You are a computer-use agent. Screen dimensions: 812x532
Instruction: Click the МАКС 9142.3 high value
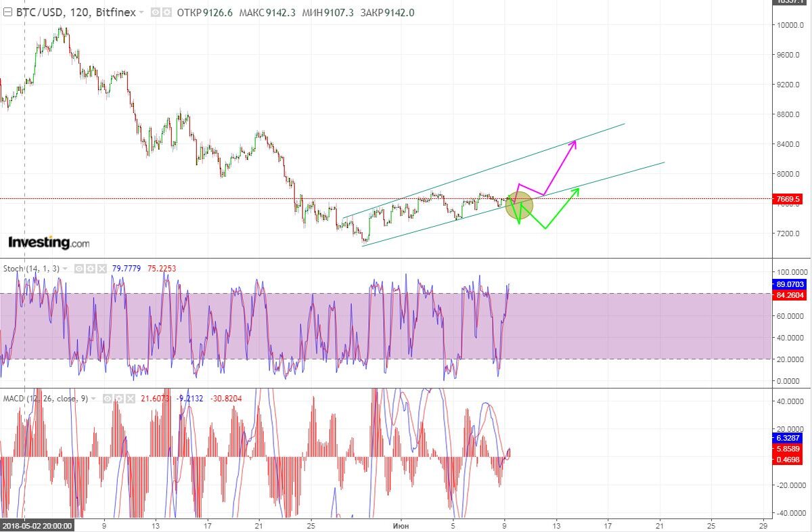point(266,13)
